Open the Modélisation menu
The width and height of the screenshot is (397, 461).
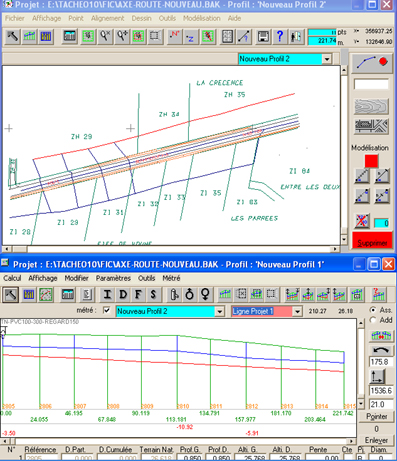coord(201,18)
